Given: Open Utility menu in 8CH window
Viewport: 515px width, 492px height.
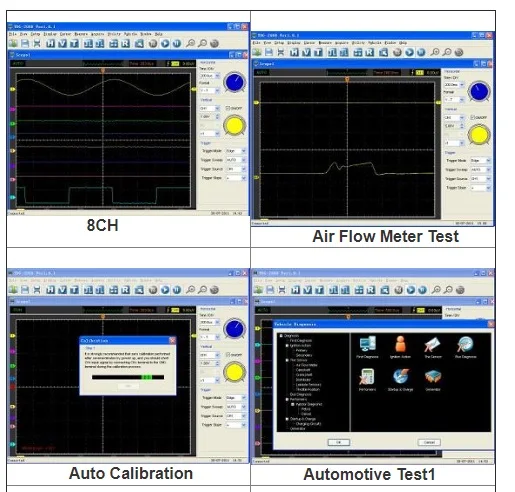Looking at the screenshot, I should pyautogui.click(x=114, y=34).
